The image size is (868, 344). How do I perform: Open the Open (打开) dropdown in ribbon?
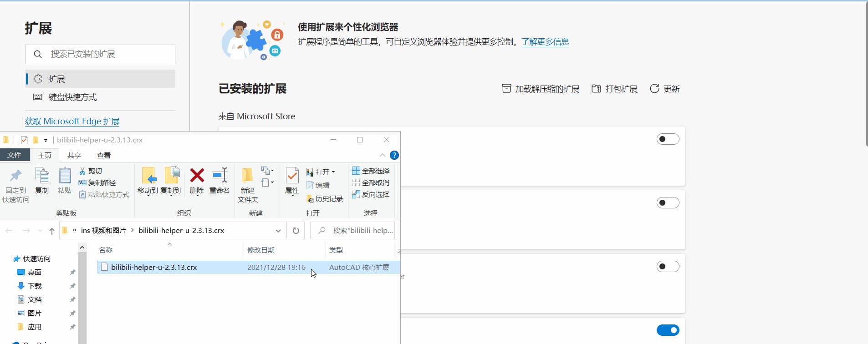tap(321, 172)
